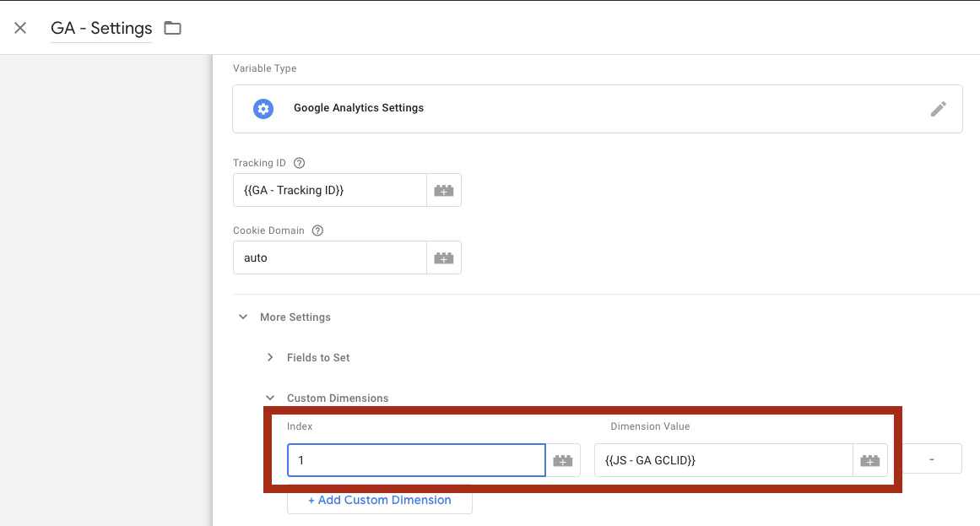The height and width of the screenshot is (526, 980).
Task: Click the blue Google Analytics Settings gear icon
Action: (263, 109)
